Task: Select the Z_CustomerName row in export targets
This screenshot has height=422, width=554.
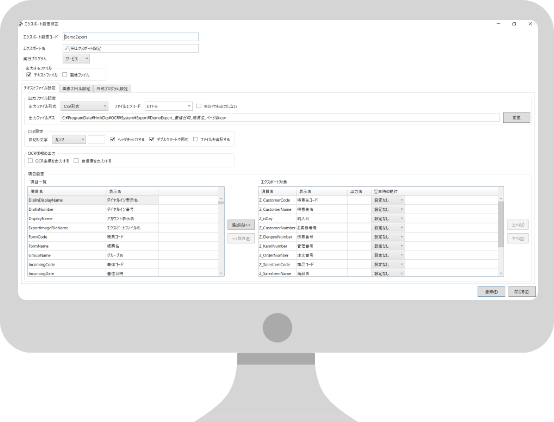Action: 378,209
